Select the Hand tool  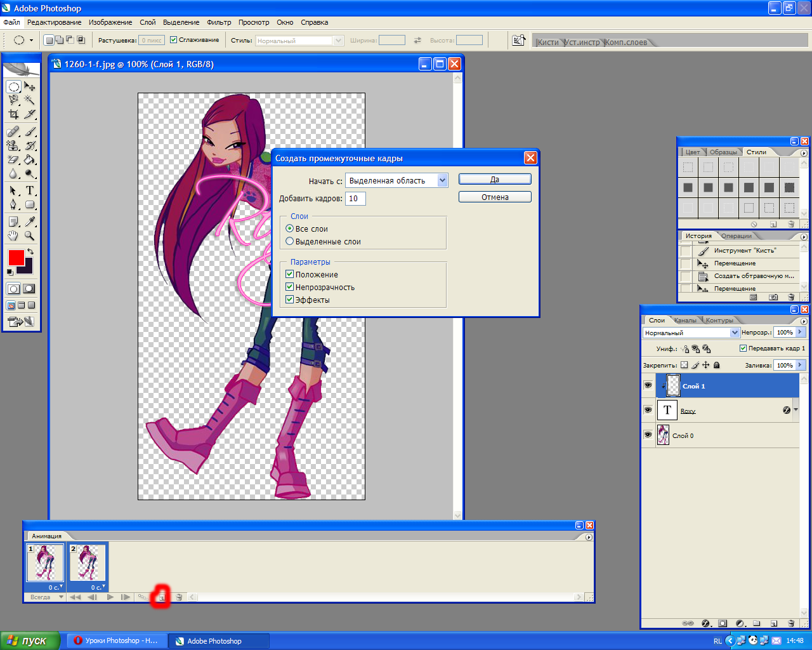(13, 235)
